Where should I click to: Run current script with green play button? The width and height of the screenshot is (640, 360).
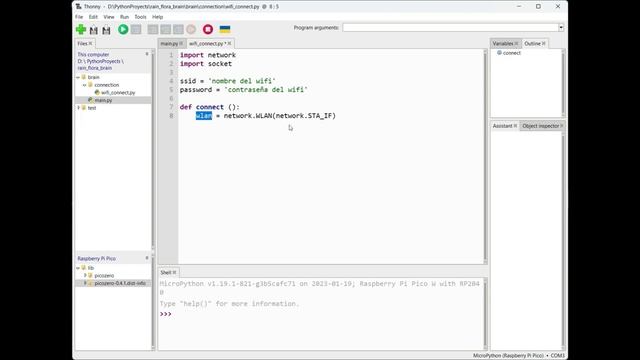pos(123,29)
